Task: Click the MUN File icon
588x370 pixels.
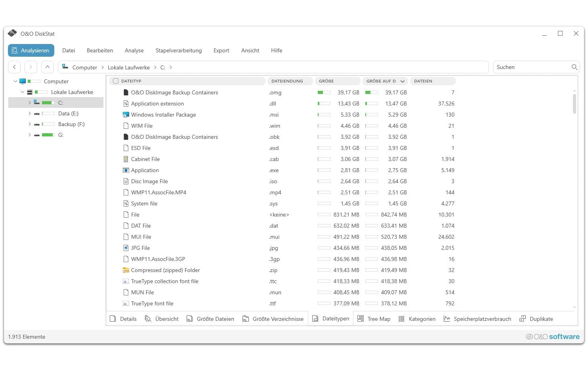Action: [x=126, y=292]
